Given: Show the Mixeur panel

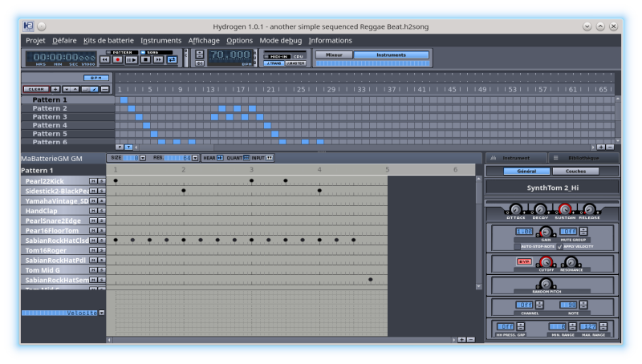Looking at the screenshot, I should [x=334, y=55].
